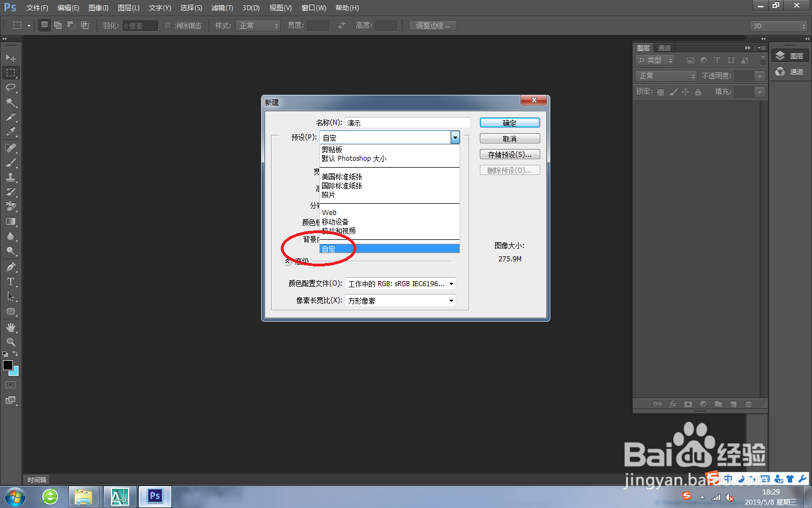Click the 调整边缘... button
Image resolution: width=812 pixels, height=508 pixels.
coord(433,25)
